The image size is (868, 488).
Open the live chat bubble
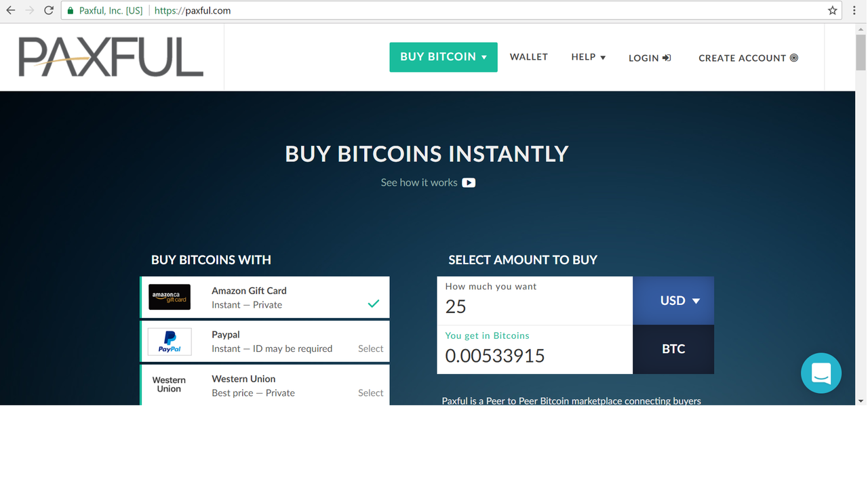[821, 373]
